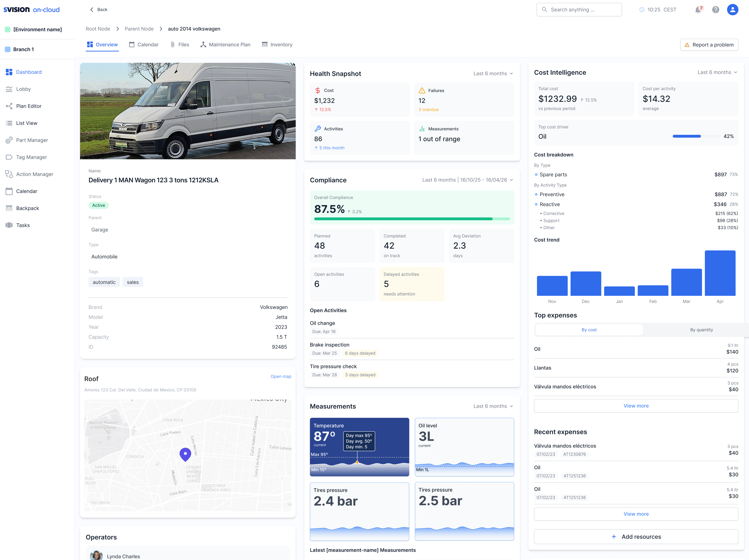Click the automatic tag chip

[104, 282]
